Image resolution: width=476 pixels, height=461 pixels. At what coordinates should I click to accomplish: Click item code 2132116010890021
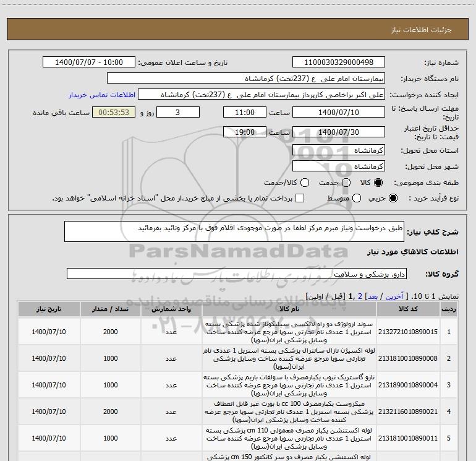point(408,411)
